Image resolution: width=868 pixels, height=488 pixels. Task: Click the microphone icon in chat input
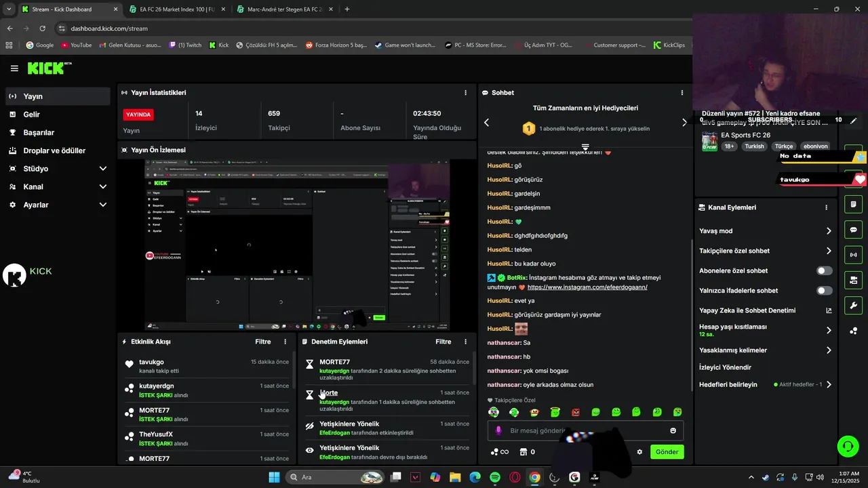pyautogui.click(x=498, y=430)
